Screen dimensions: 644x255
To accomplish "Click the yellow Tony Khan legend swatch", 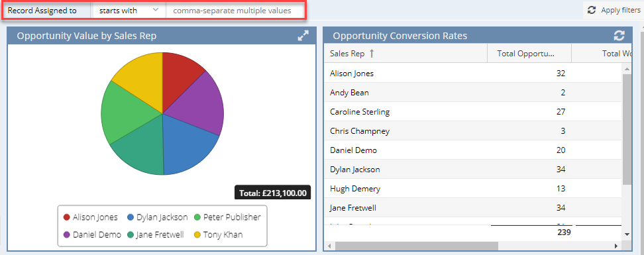I will point(197,235).
